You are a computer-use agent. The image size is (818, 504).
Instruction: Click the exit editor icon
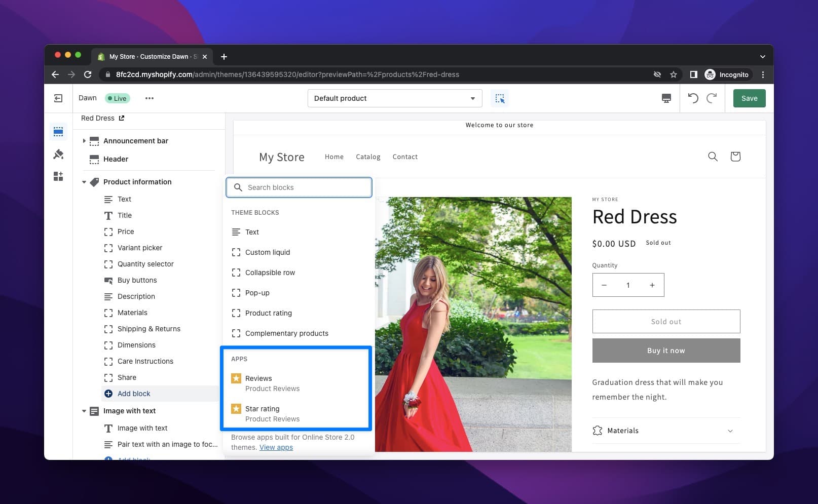coord(58,98)
